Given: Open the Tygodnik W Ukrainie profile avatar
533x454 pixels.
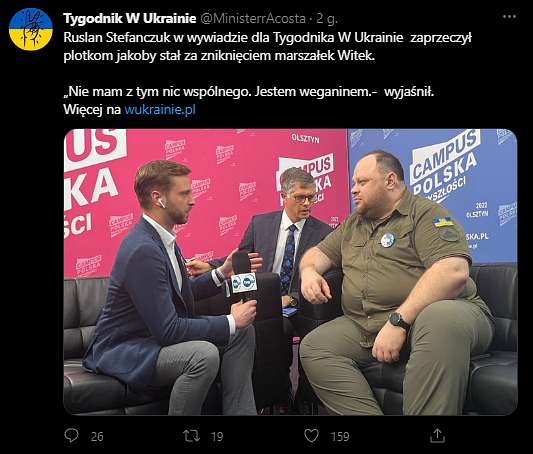Looking at the screenshot, I should coord(31,29).
